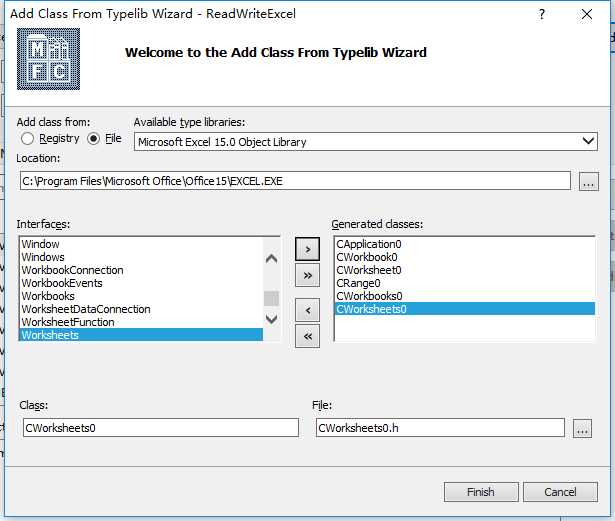Viewport: 615px width, 521px height.
Task: Select Window in the Interfaces list
Action: (x=141, y=244)
